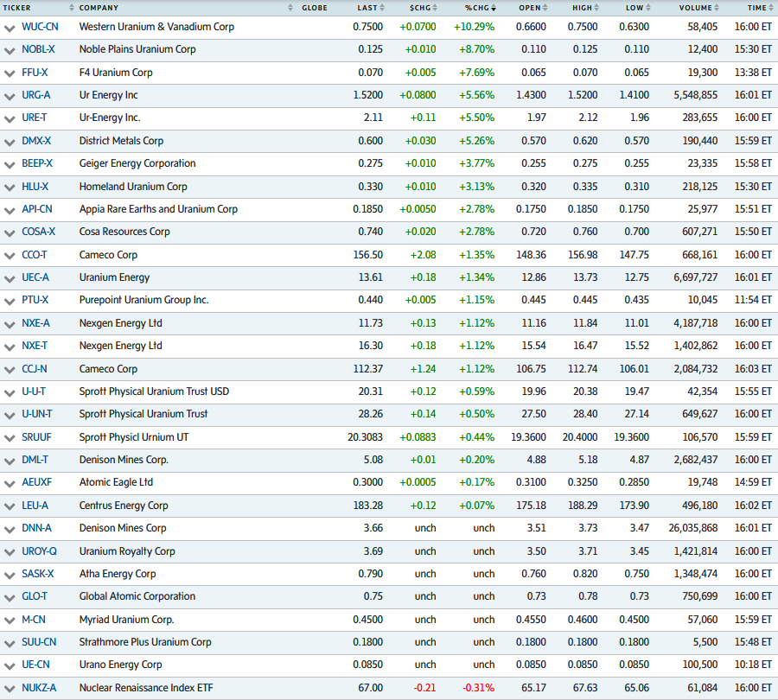This screenshot has height=700, width=778.
Task: Expand the DNN-A row chevron
Action: click(x=10, y=530)
